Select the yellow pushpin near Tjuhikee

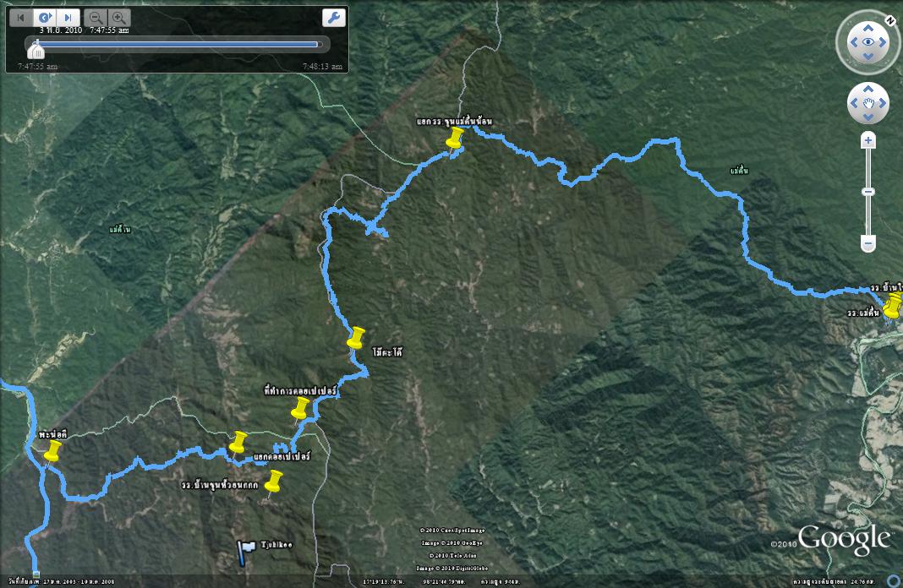274,482
